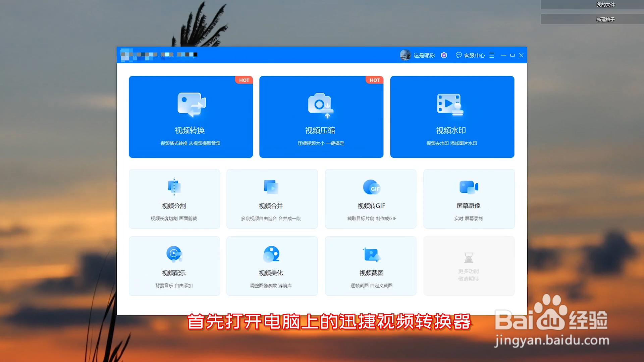Image resolution: width=644 pixels, height=362 pixels.
Task: Open the 视频配乐 music disc icon
Action: (x=174, y=254)
